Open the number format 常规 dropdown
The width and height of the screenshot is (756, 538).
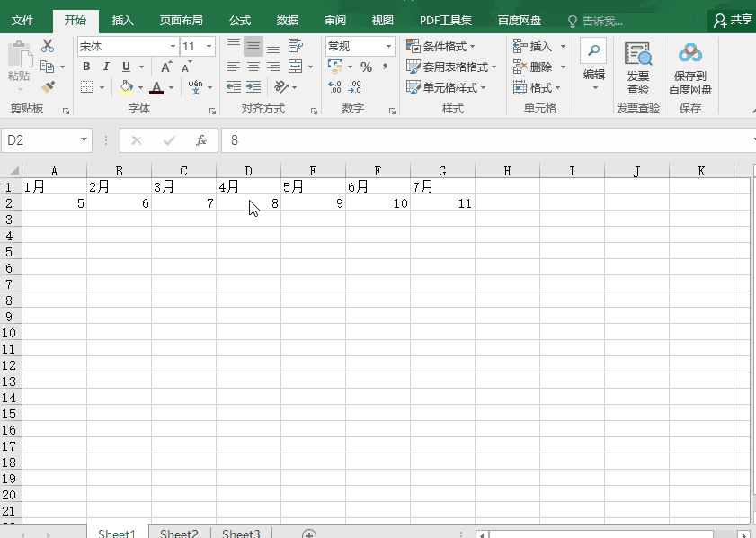[388, 47]
